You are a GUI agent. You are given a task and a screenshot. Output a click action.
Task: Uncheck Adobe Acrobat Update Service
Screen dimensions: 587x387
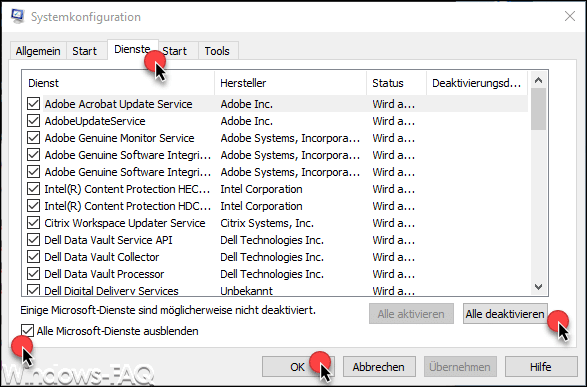click(x=33, y=104)
